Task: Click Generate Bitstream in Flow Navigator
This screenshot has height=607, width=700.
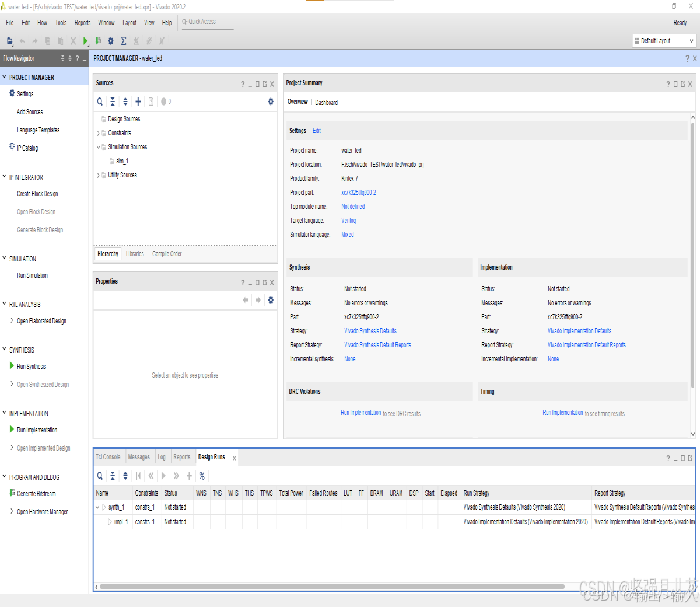Action: pyautogui.click(x=36, y=494)
